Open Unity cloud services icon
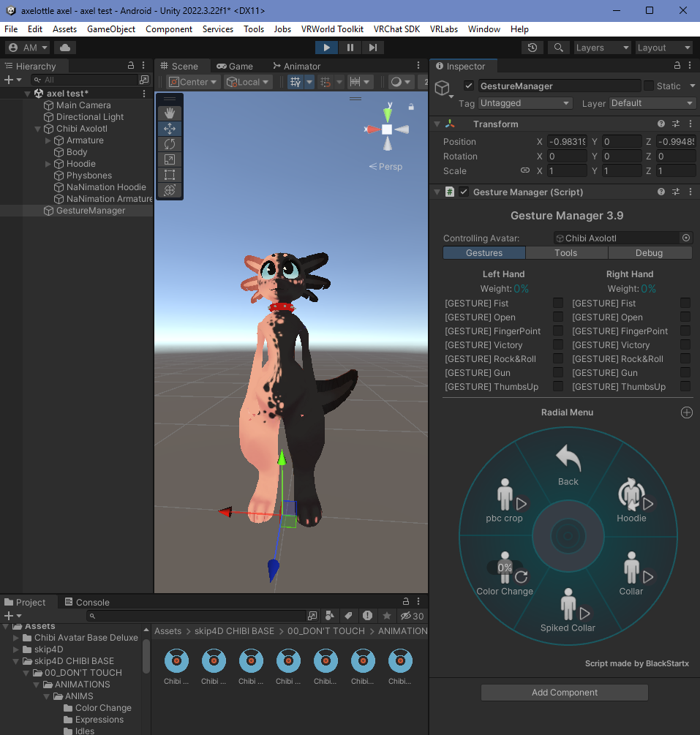The image size is (700, 735). (65, 48)
